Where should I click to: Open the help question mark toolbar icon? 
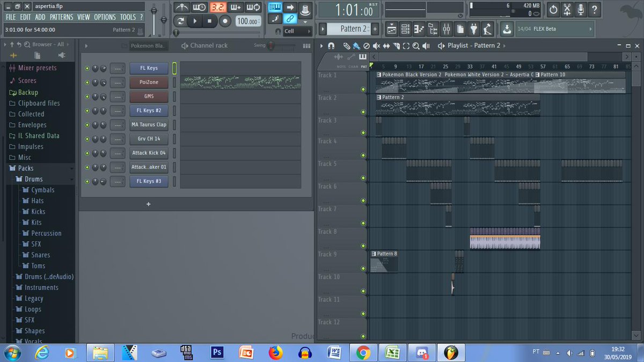pyautogui.click(x=595, y=9)
